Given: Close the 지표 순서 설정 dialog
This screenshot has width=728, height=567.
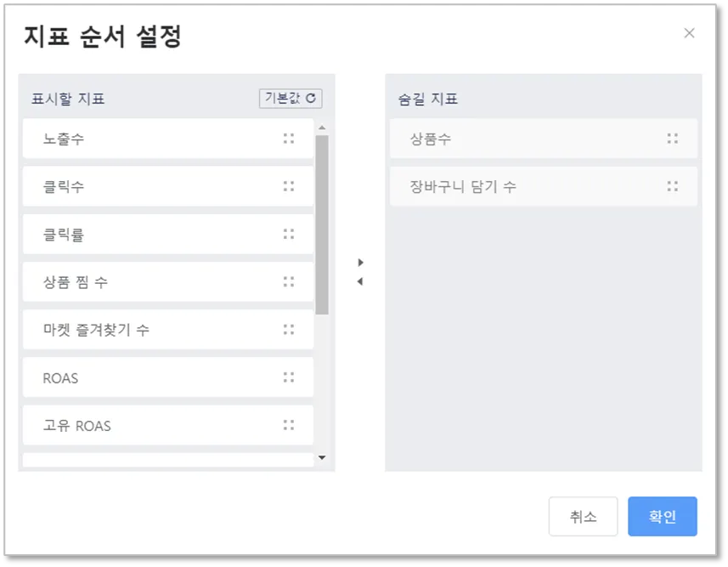Looking at the screenshot, I should click(689, 33).
